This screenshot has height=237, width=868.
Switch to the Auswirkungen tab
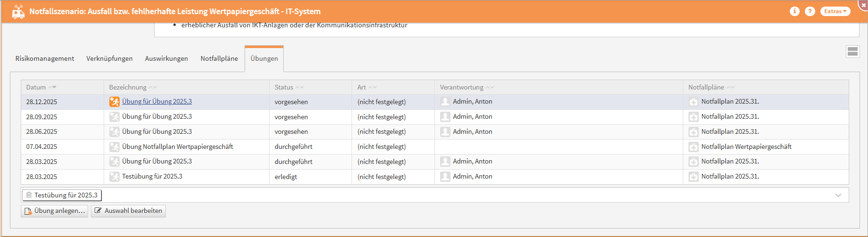pyautogui.click(x=166, y=58)
